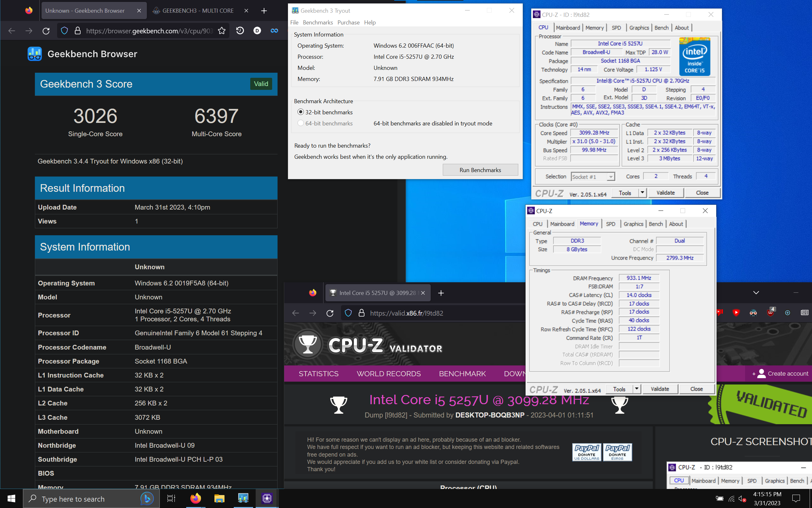Screen dimensions: 812x508
Task: Switch to Memory tab in CPU-Z ID window
Action: [x=595, y=28]
